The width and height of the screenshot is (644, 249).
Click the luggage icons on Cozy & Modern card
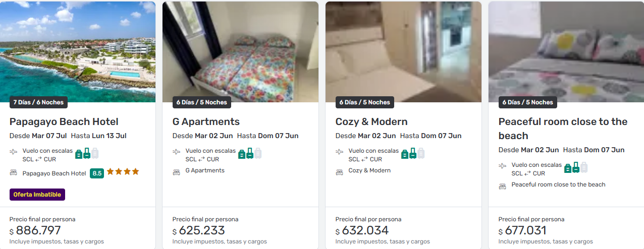[x=413, y=154]
